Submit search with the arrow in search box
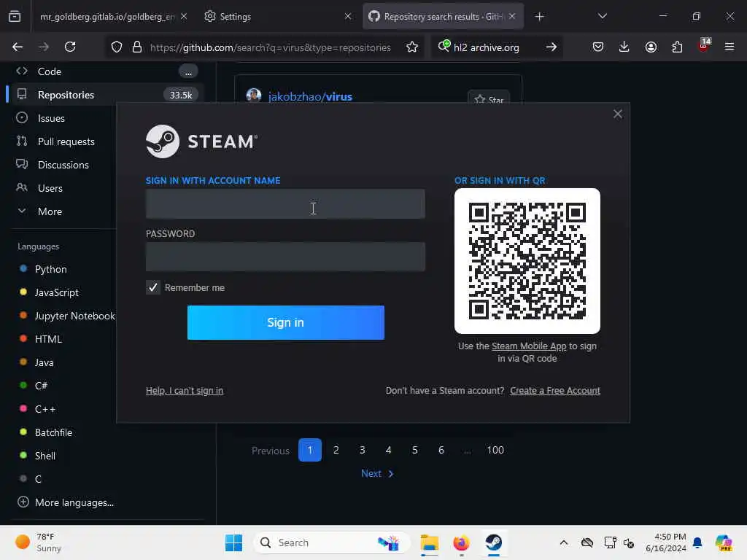Screen dimensions: 747x560 (x=551, y=47)
